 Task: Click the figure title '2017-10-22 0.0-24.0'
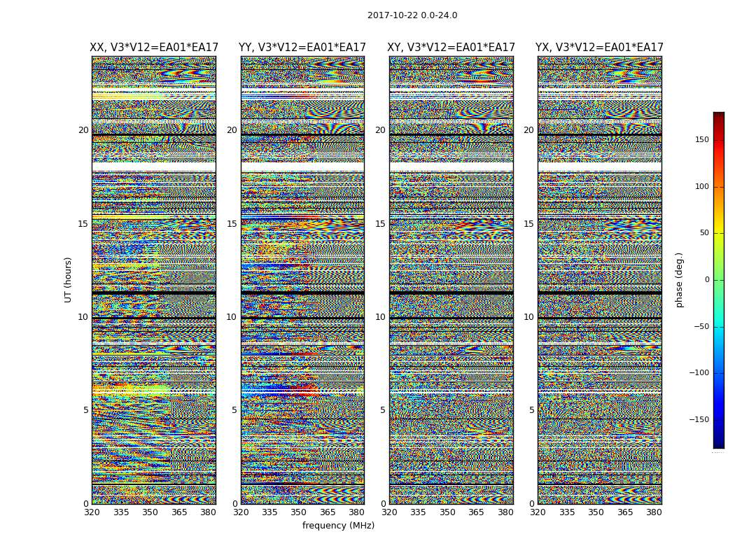click(412, 15)
